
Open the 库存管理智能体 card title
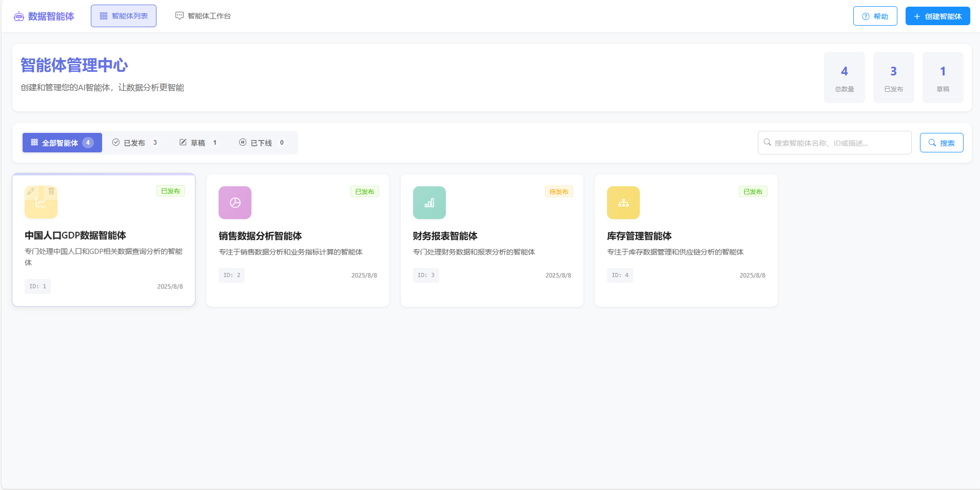[x=639, y=236]
